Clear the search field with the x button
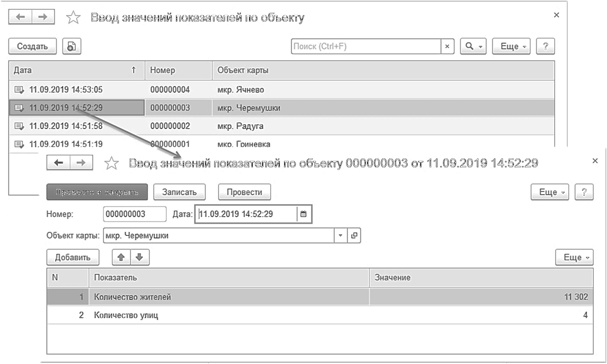Screen dimensions: 607x364 pos(447,46)
